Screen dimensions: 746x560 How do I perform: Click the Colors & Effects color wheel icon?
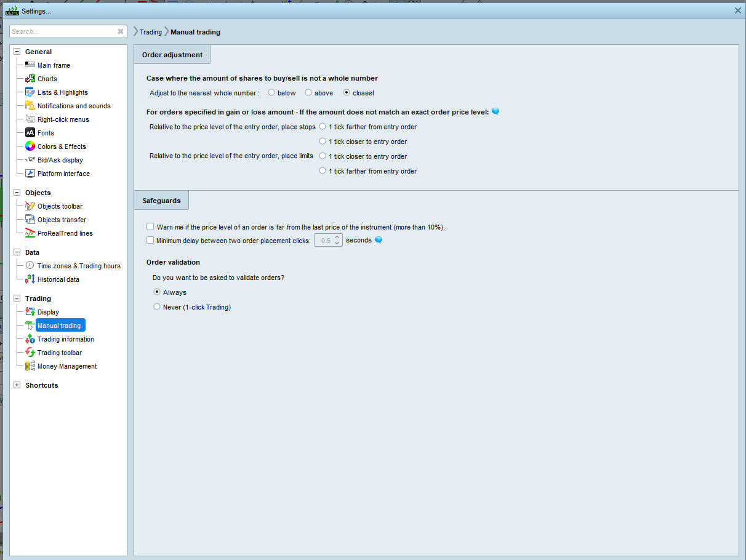pos(30,146)
